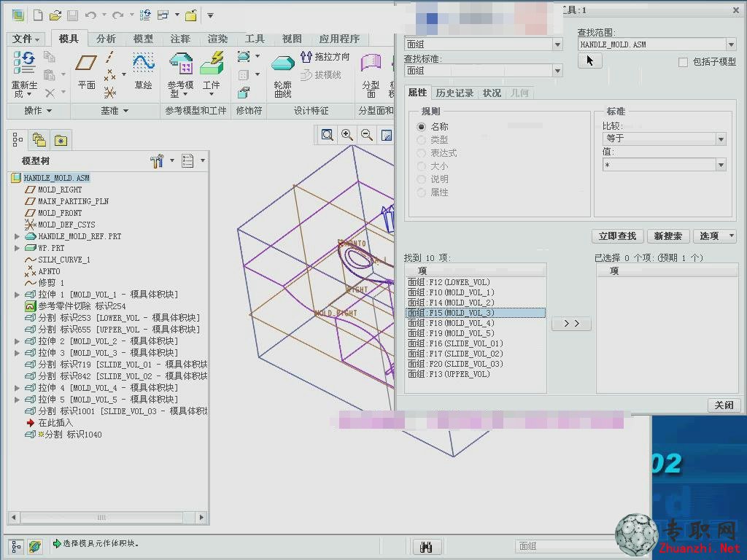Viewport: 747px width, 560px height.
Task: Open the 查找范围 HANDLE_MOLD.ASM dropdown
Action: pyautogui.click(x=731, y=44)
